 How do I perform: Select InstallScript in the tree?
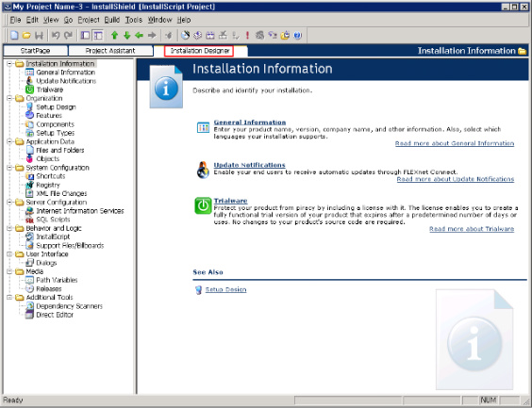point(53,237)
